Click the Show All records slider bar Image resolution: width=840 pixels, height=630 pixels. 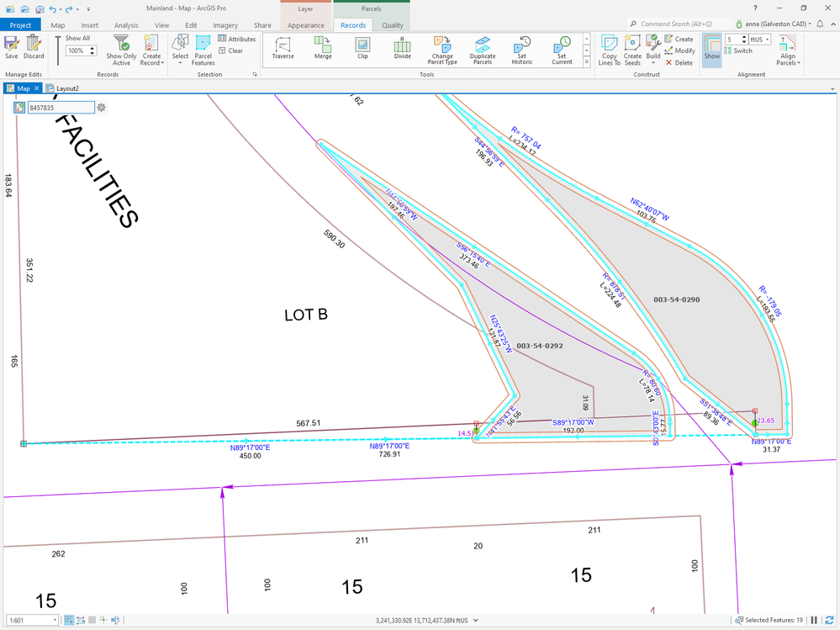coord(58,50)
